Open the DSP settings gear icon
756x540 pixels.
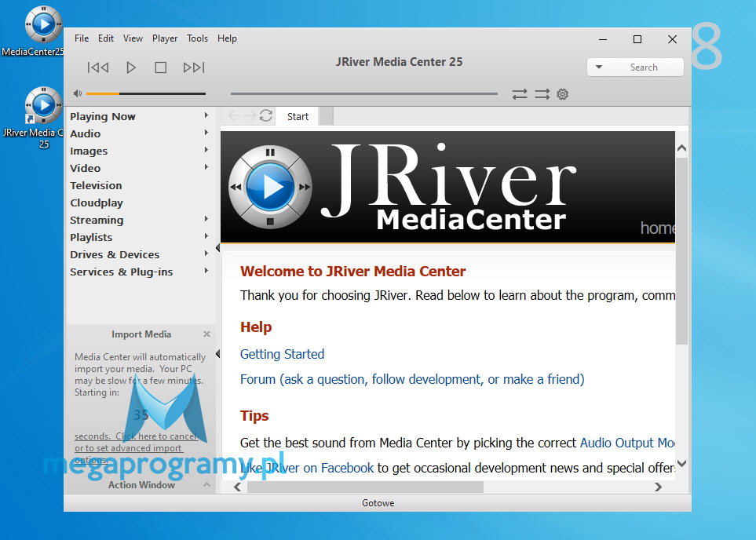tap(563, 94)
